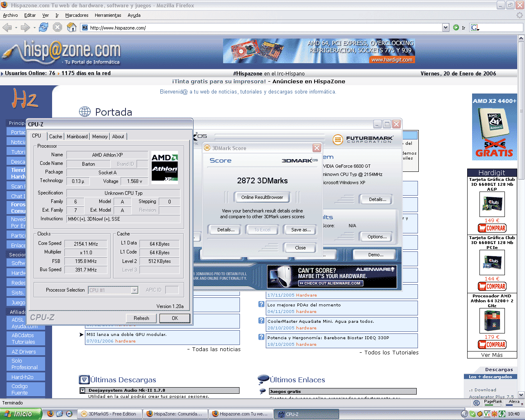Click the green Go button icon
This screenshot has height=420, width=525.
pos(456,27)
